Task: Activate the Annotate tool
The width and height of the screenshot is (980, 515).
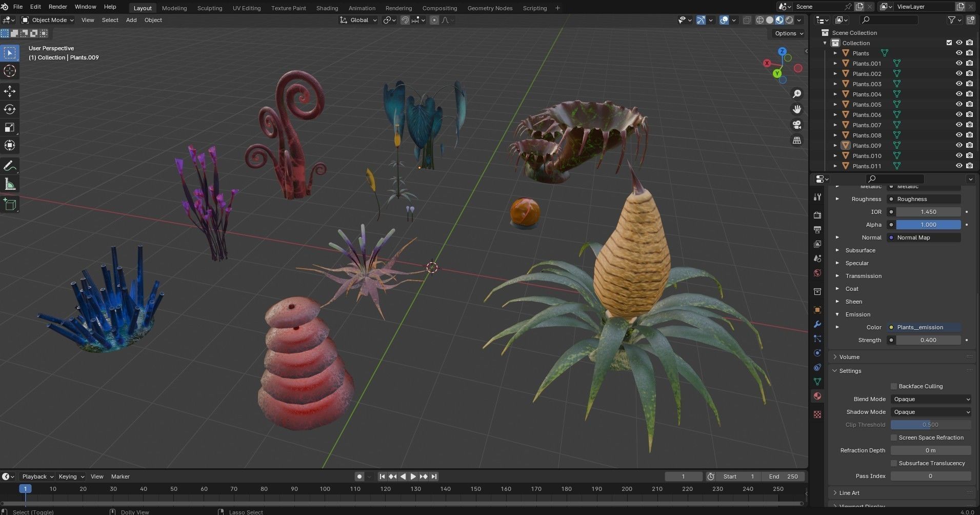Action: pyautogui.click(x=10, y=166)
